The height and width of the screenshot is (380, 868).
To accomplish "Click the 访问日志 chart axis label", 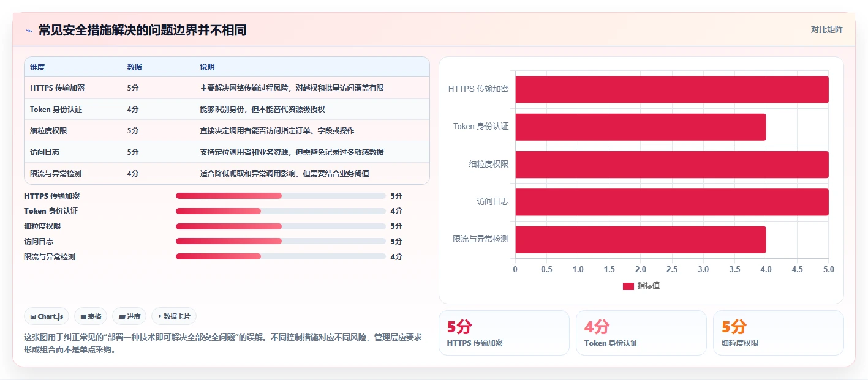I will pos(493,201).
